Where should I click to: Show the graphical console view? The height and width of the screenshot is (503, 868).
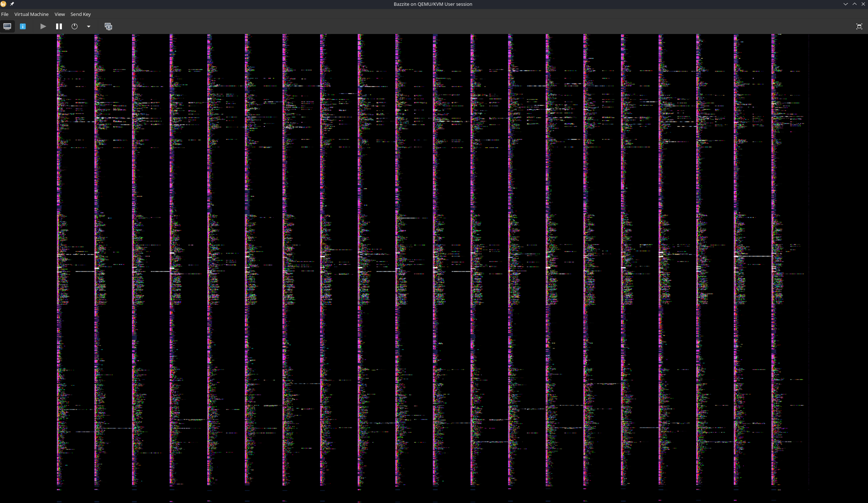click(7, 26)
